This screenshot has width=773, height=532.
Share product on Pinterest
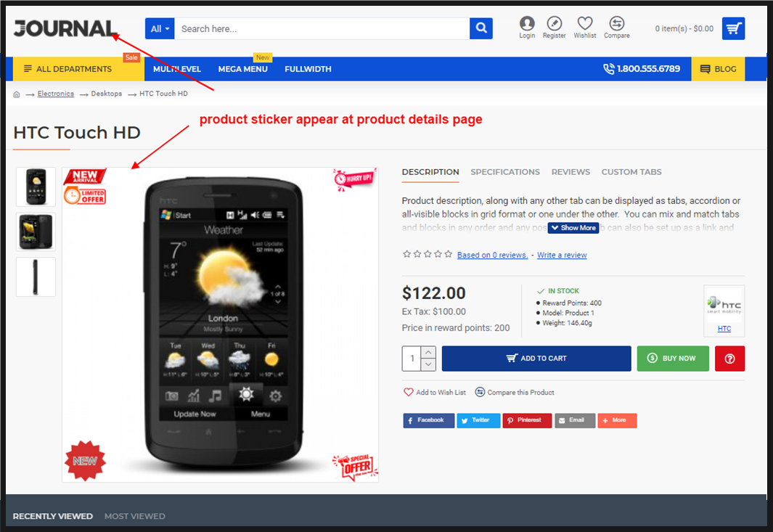pos(526,420)
